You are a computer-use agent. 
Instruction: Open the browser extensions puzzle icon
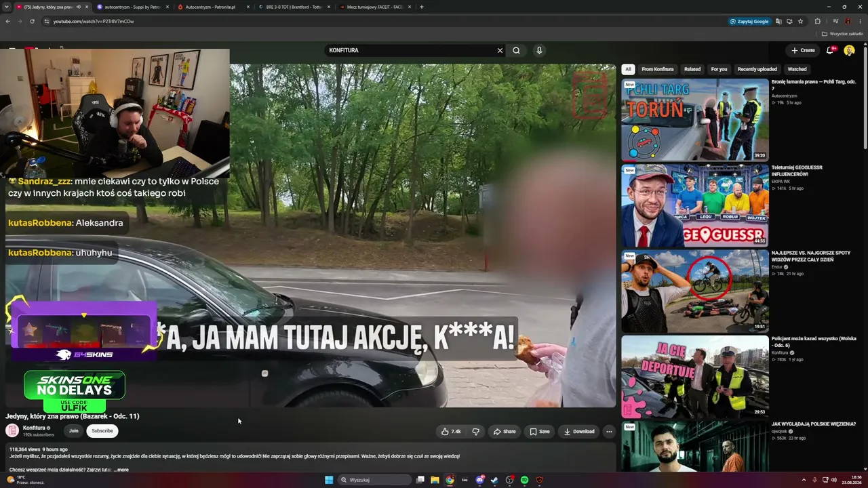(x=817, y=21)
